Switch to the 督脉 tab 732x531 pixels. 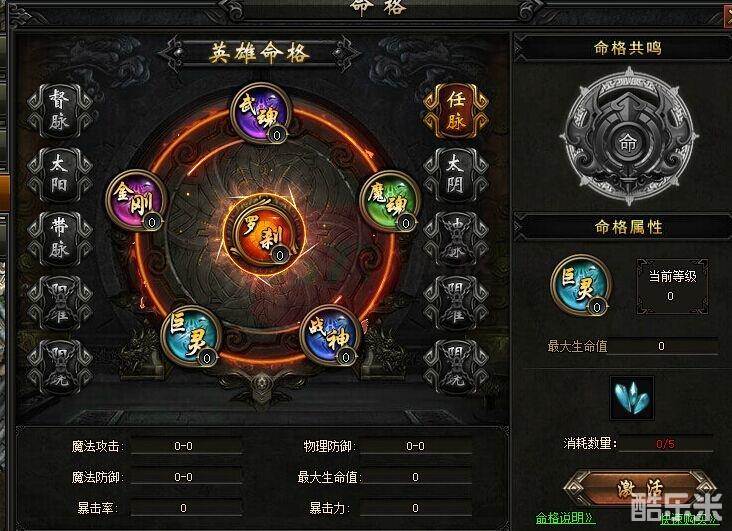59,111
